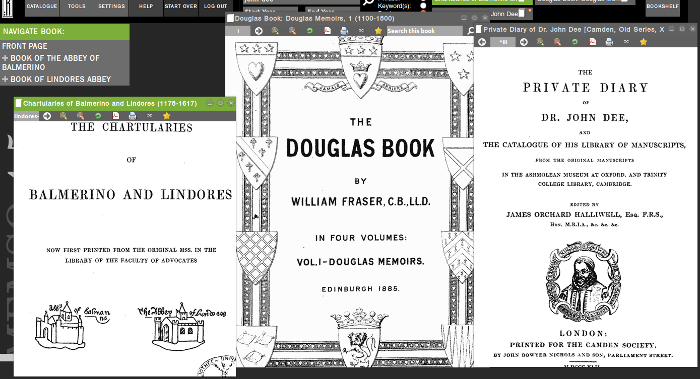700x379 pixels.
Task: Zoom in on the Douglas Book page
Action: [275, 31]
